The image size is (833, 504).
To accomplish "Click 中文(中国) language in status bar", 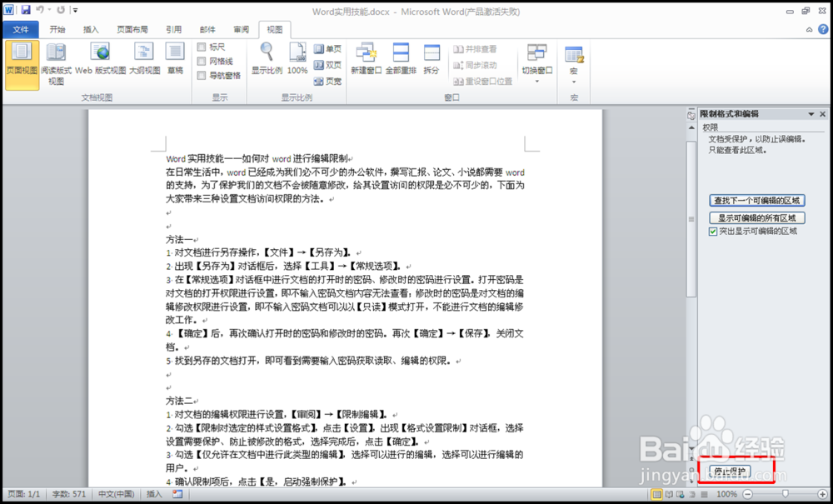I will pos(117,494).
